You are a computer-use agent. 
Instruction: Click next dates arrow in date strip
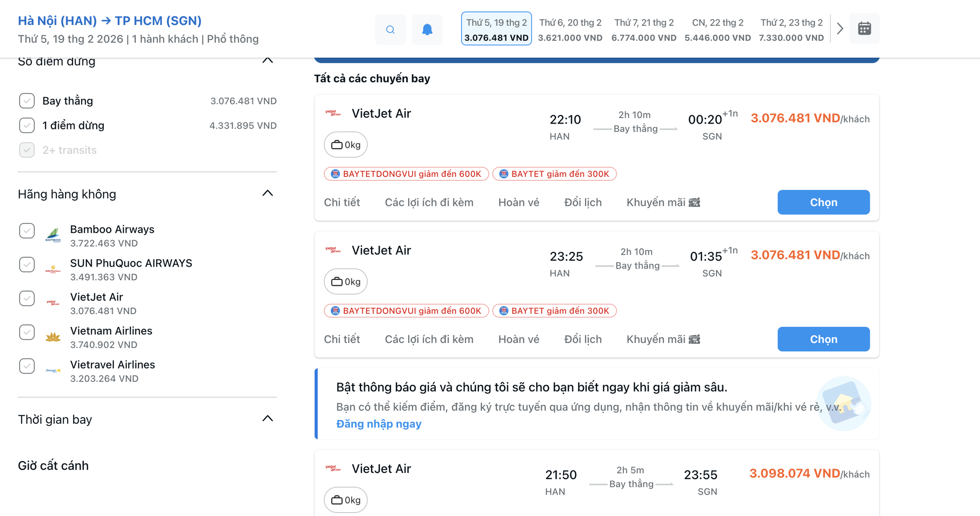point(840,29)
